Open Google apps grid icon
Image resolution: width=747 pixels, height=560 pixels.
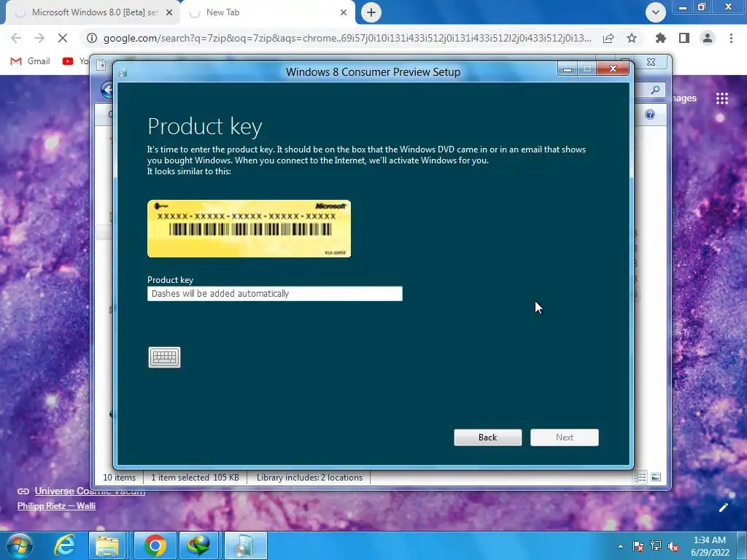pos(722,98)
